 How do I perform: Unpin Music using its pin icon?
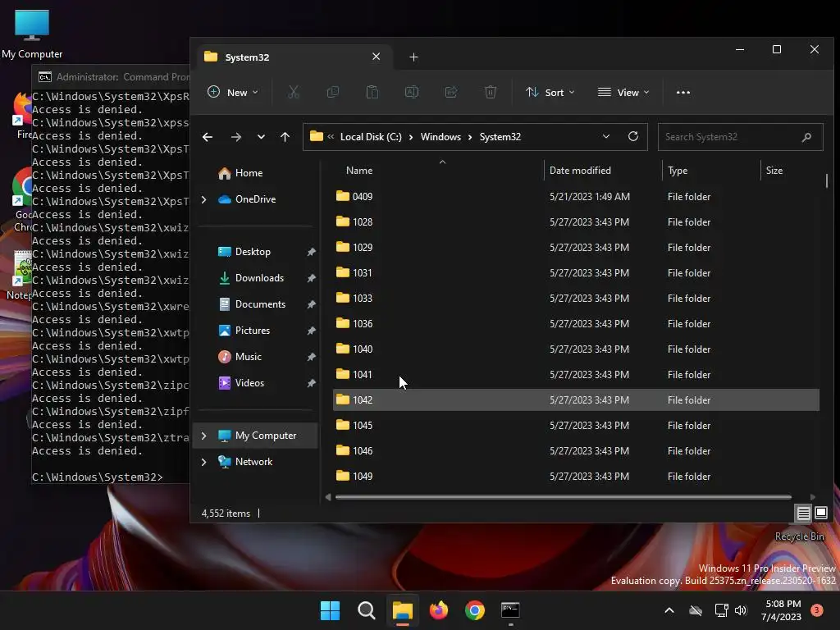point(311,357)
